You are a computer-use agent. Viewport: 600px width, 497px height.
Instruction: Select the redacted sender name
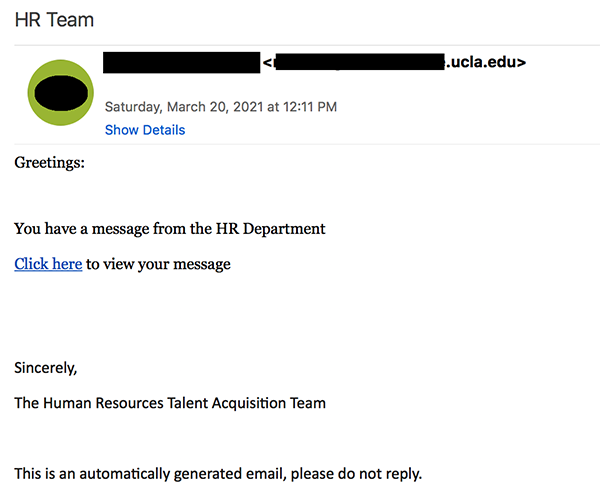[x=181, y=62]
